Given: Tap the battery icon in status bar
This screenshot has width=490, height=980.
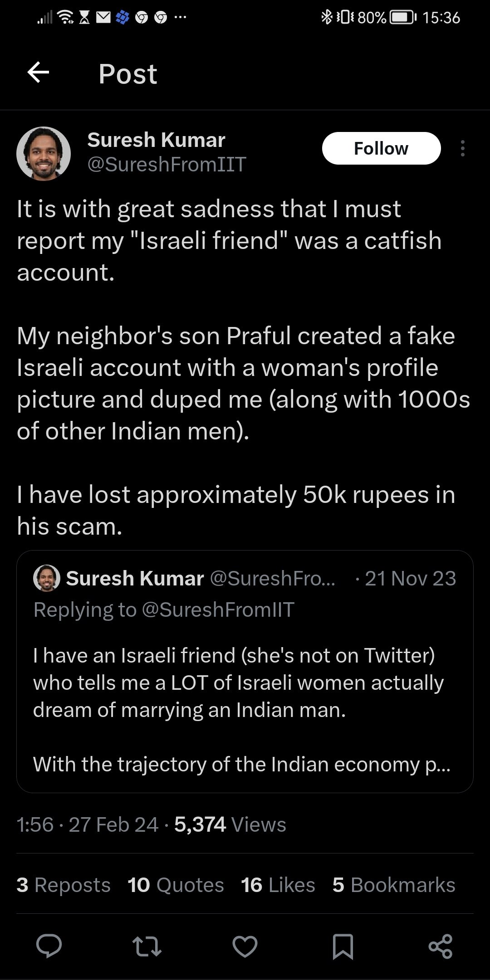Looking at the screenshot, I should tap(402, 18).
